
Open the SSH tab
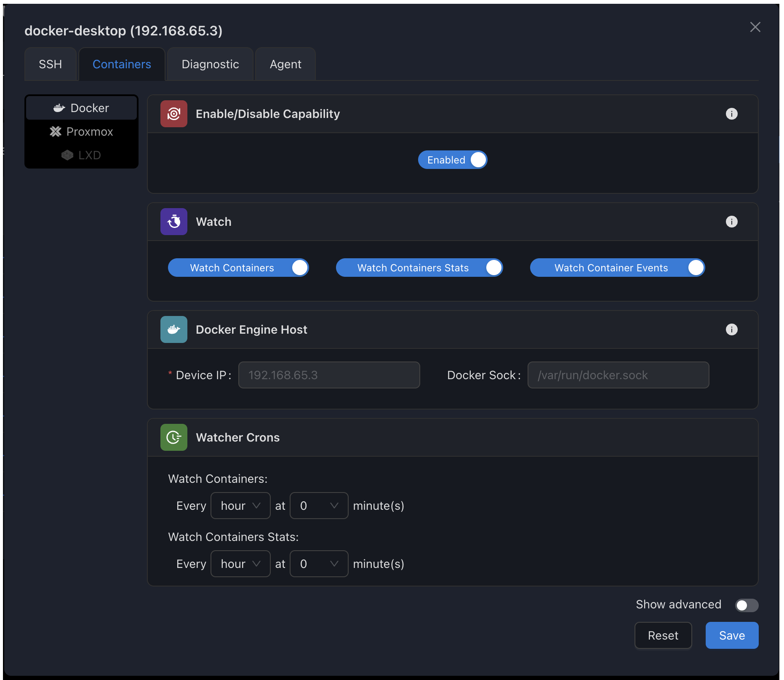point(50,64)
